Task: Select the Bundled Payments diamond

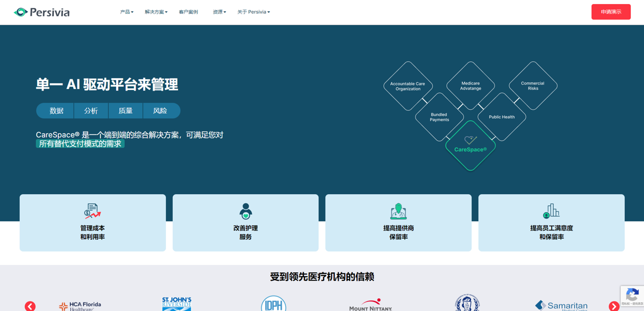Action: click(439, 117)
